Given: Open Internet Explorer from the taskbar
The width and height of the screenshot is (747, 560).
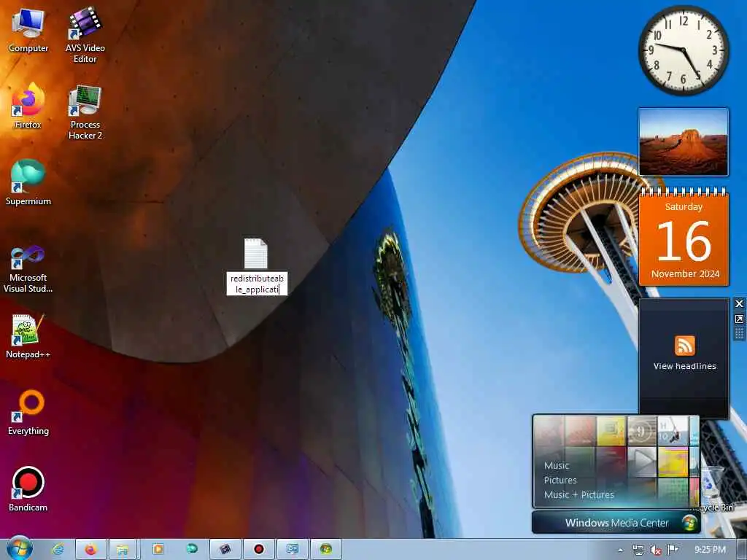Looking at the screenshot, I should point(58,550).
